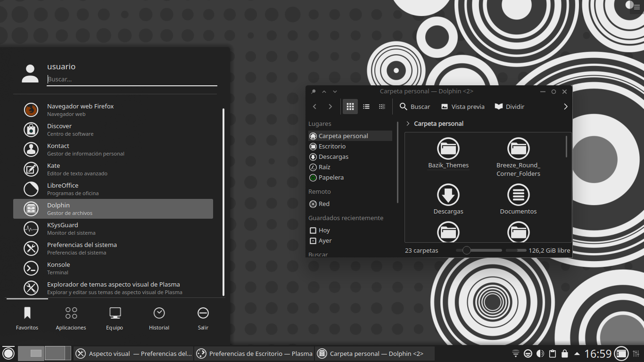Screen dimensions: 644x362
Task: Select Carpeta personal in Lugares panel
Action: click(x=350, y=136)
